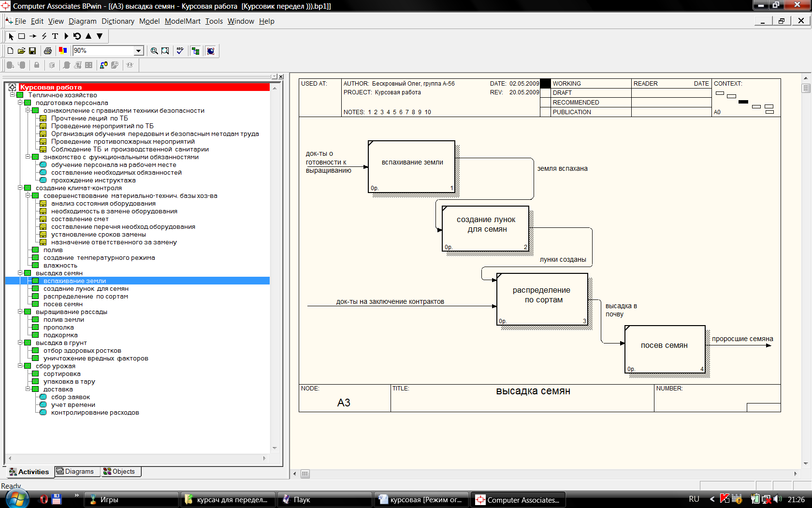Collapse the 'доставка' tree branch
This screenshot has height=508, width=812.
coord(28,389)
